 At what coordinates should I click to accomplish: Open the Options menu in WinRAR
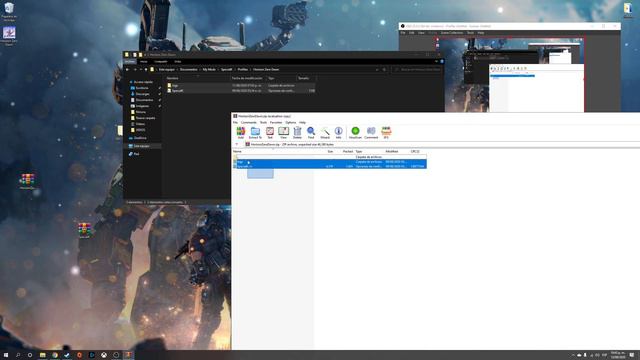point(291,122)
